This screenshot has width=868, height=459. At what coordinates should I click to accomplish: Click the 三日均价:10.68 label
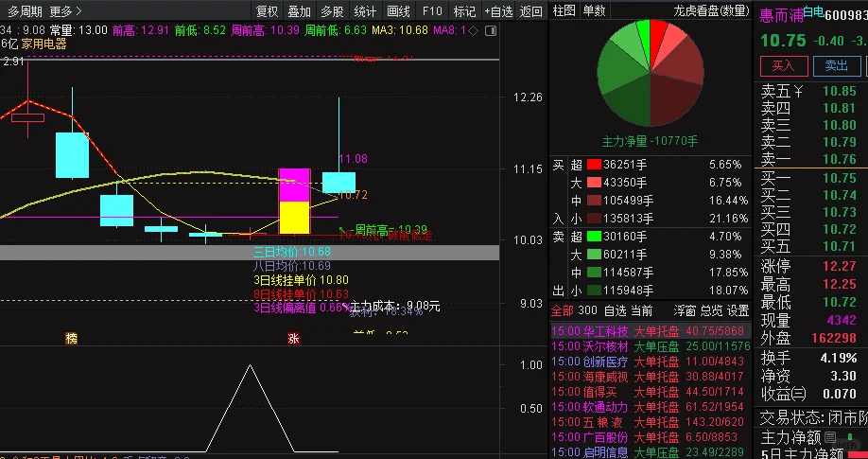coord(292,252)
